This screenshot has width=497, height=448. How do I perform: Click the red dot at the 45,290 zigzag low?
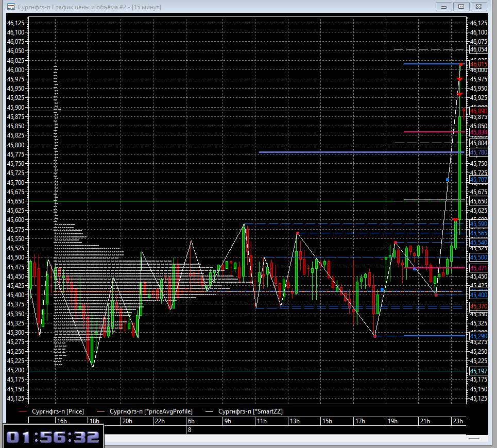[x=375, y=336]
